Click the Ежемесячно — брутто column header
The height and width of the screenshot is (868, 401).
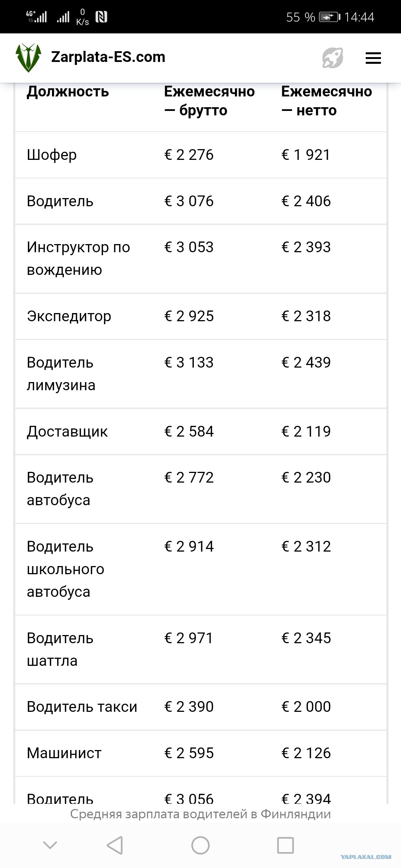pos(209,101)
